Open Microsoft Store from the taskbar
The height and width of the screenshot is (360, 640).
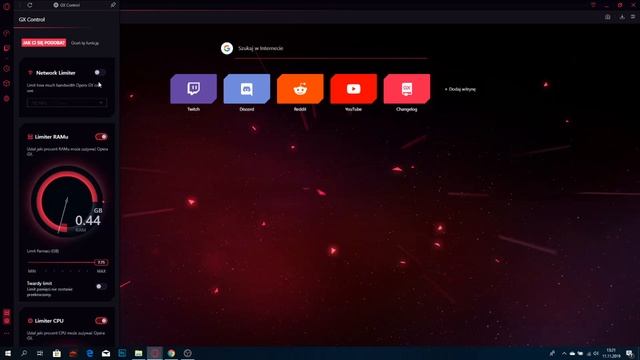(57, 353)
